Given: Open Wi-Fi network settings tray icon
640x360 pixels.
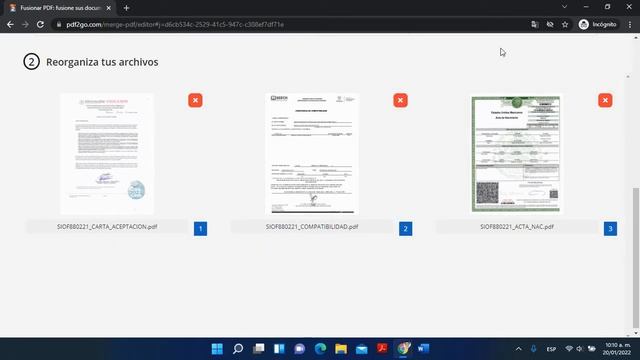Looking at the screenshot, I should click(569, 349).
